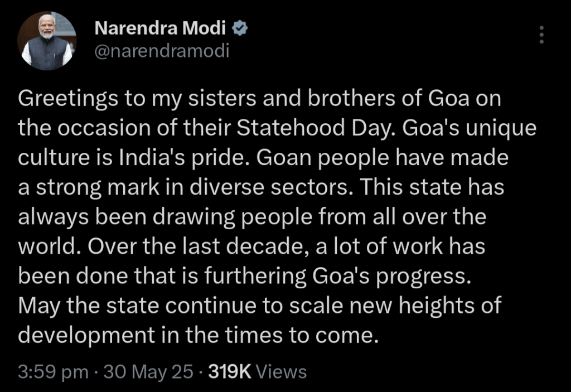This screenshot has height=392, width=571.
Task: Click the tweet's first line starting with Greetings
Action: click(260, 99)
